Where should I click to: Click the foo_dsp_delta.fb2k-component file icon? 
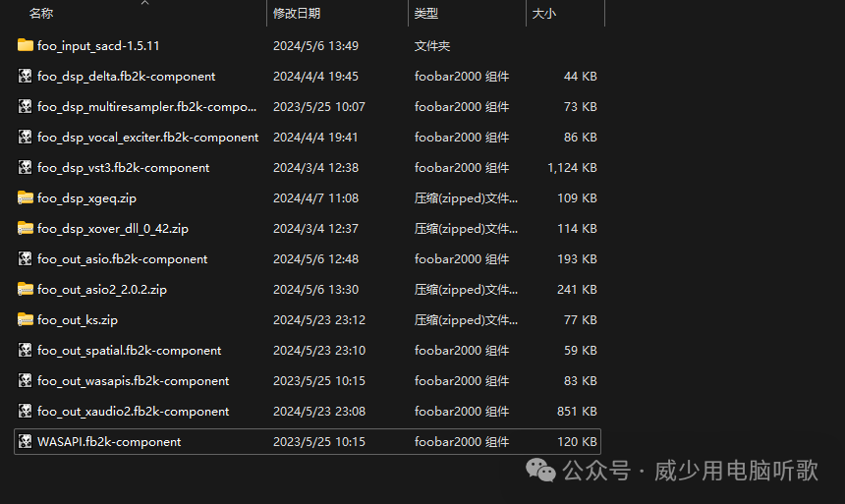click(26, 76)
